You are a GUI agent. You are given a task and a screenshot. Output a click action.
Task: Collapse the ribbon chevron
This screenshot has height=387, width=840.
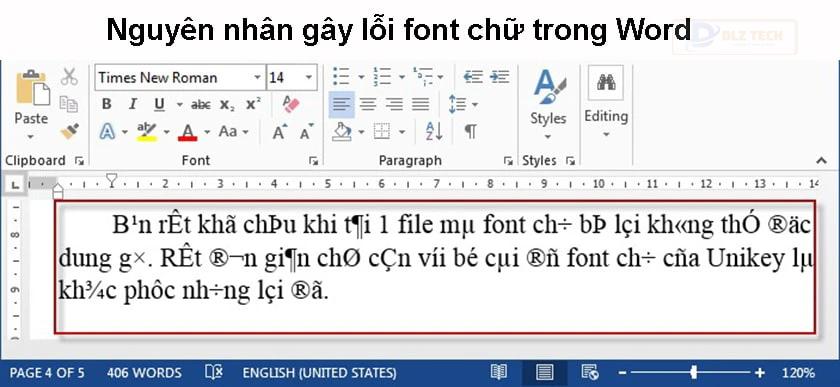point(821,160)
